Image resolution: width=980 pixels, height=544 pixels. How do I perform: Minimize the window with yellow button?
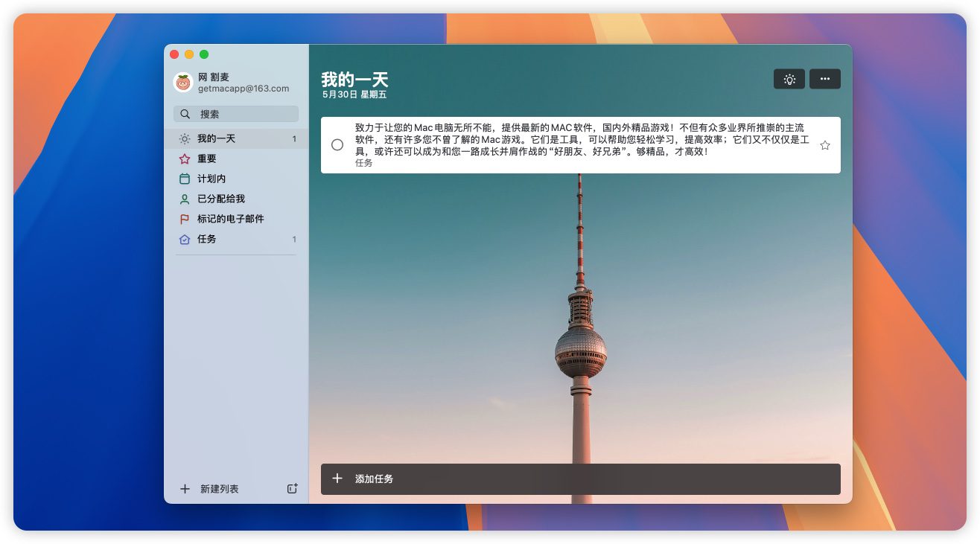coord(189,54)
